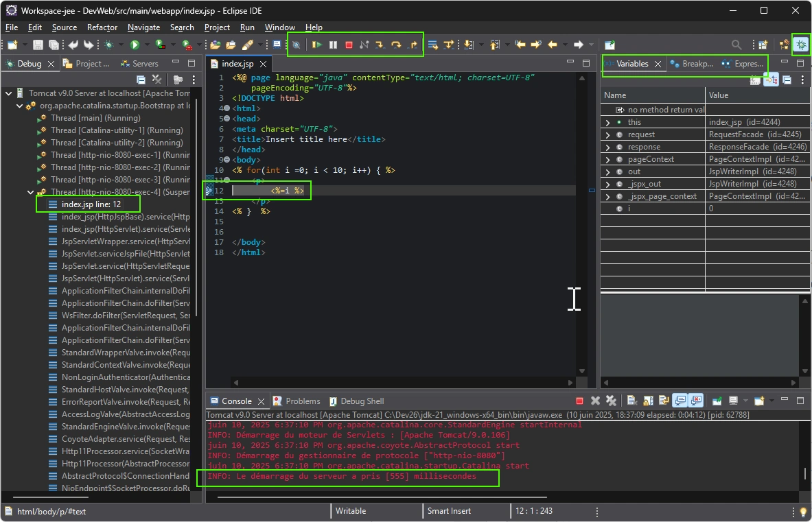Click the Remove All Terminated Launches console icon

pos(611,401)
